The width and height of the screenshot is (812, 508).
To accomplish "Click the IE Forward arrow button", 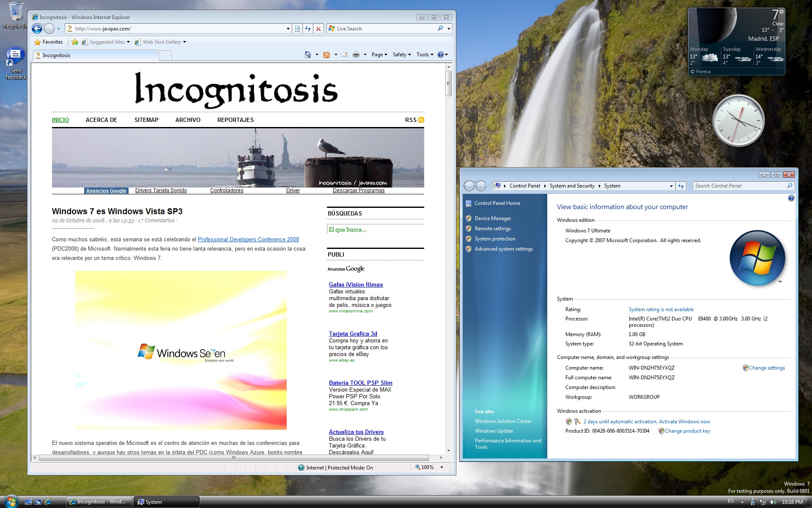I will pos(49,28).
